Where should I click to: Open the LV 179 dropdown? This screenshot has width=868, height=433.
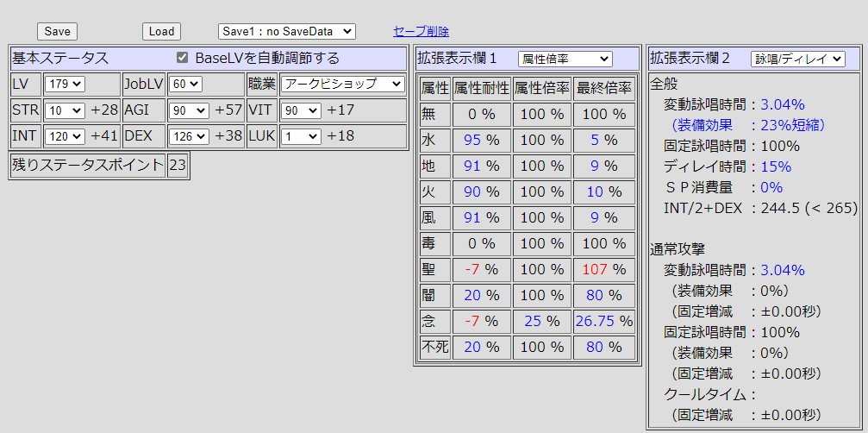click(x=64, y=85)
